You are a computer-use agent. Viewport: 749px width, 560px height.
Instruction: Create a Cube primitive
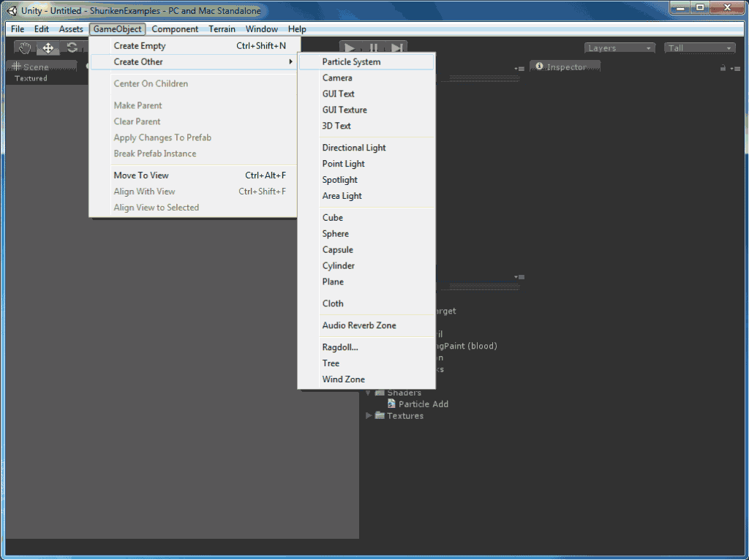(366, 218)
